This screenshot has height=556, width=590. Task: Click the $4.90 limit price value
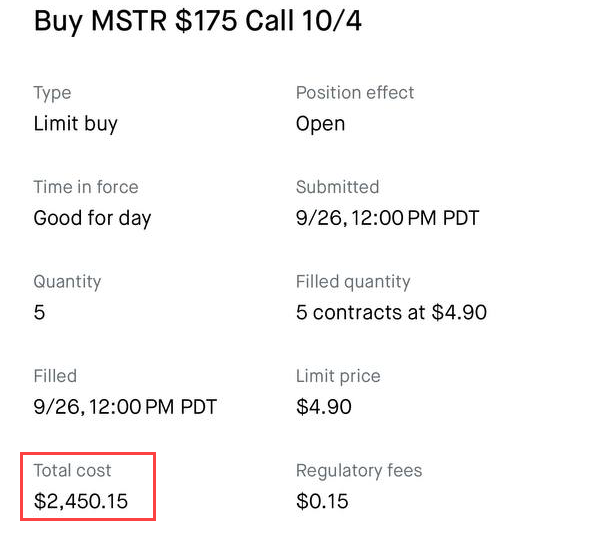[324, 407]
